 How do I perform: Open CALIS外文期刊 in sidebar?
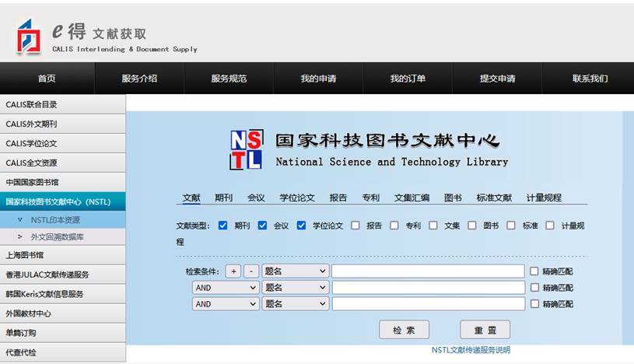(63, 124)
